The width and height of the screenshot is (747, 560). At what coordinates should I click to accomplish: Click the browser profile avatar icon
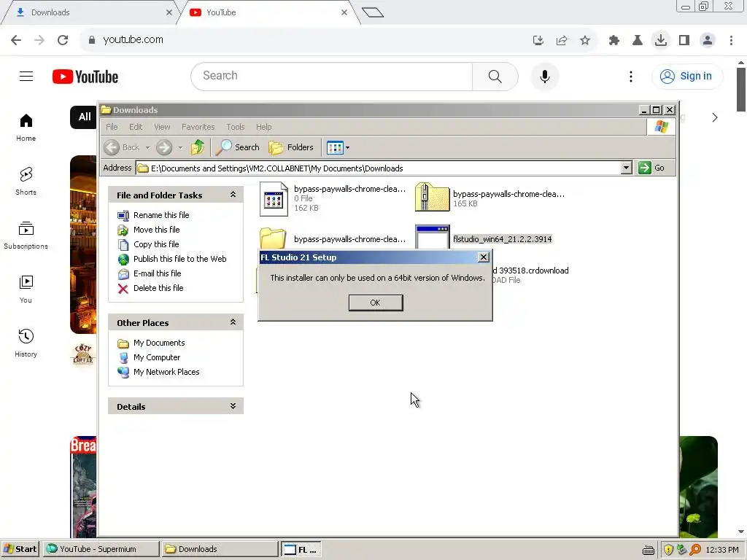point(708,41)
